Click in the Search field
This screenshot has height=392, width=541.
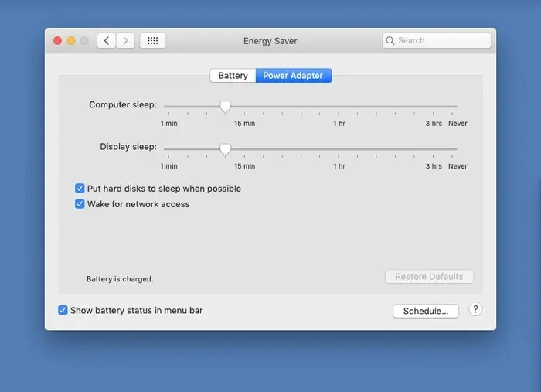(442, 40)
